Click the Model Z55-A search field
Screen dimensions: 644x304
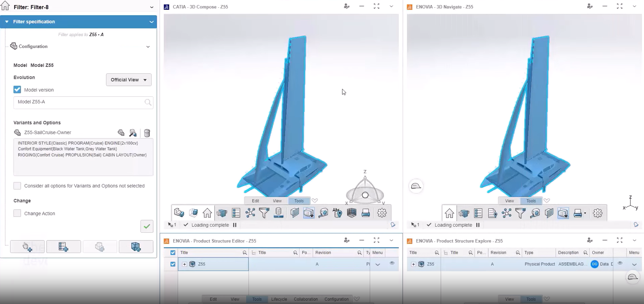coord(80,102)
